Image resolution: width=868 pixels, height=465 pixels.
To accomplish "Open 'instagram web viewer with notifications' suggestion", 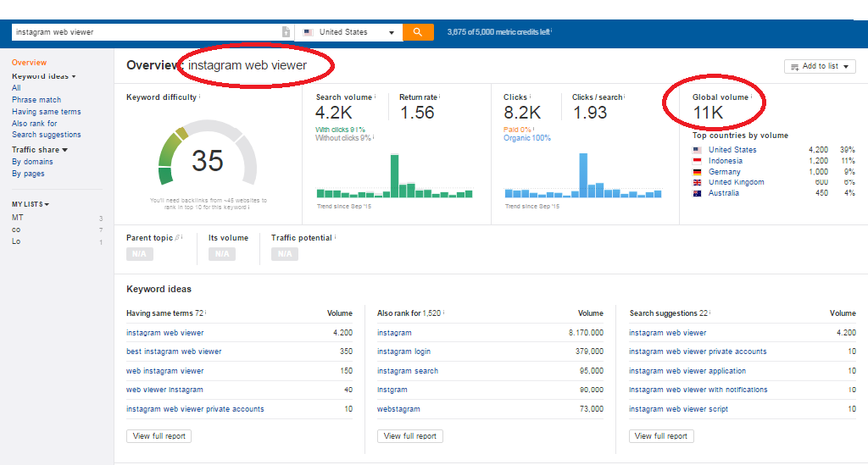I will [698, 390].
